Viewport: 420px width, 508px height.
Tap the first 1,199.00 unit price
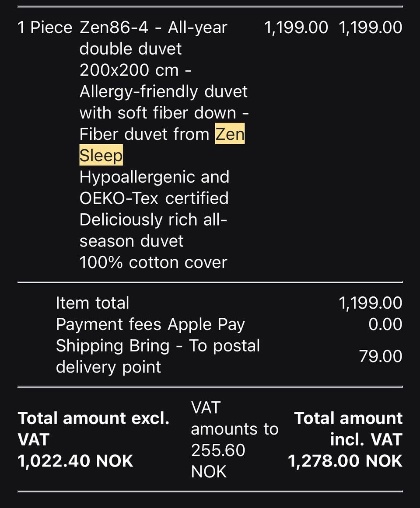(x=296, y=27)
